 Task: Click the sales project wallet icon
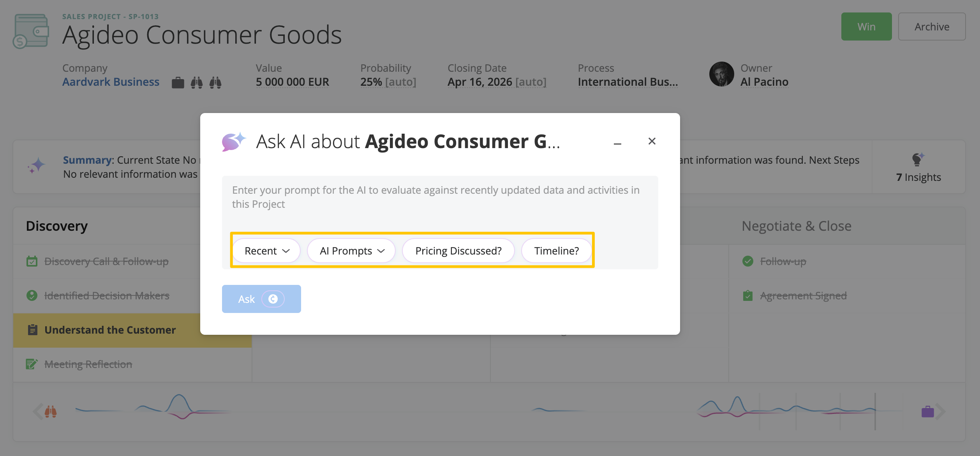click(x=31, y=31)
